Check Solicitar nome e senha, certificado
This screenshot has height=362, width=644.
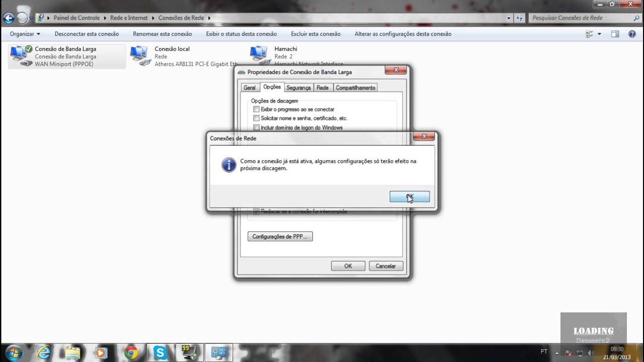click(257, 119)
